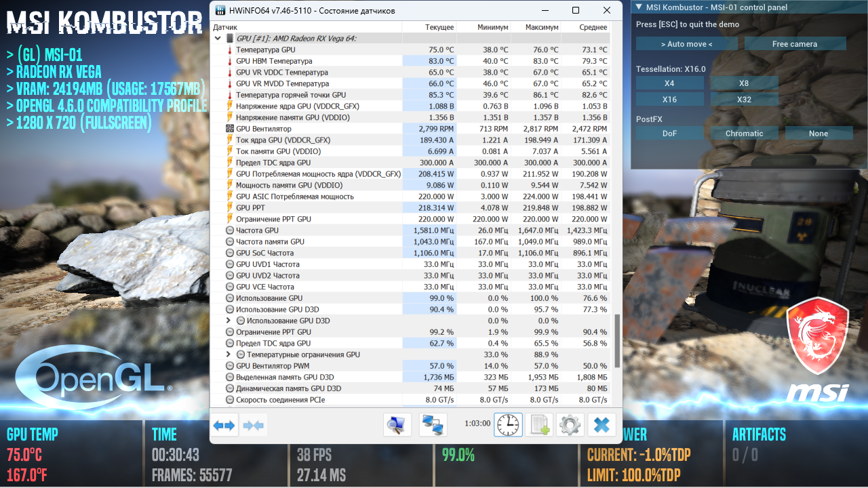Click the Ограничение PPT GPU 220.000 W row label
Image resolution: width=868 pixels, height=488 pixels.
point(273,219)
